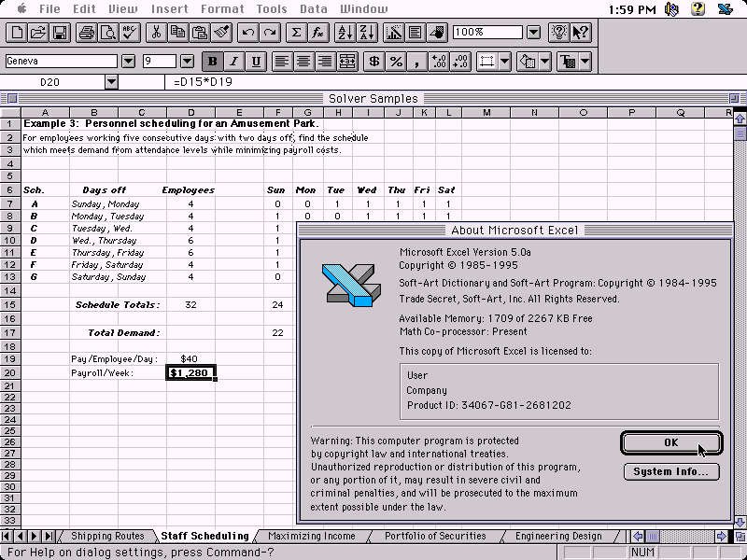Click the vertical scrollbar up arrow
Viewport: 747px width, 560px height.
(x=740, y=119)
